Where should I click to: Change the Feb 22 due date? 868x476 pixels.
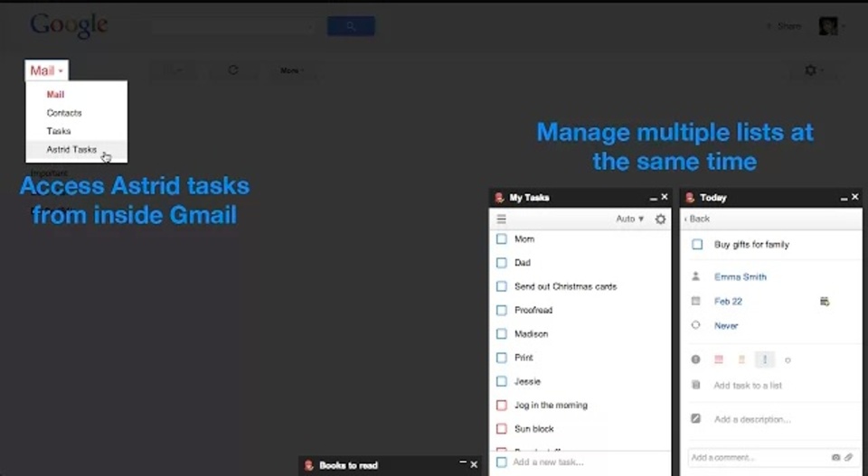click(x=728, y=302)
